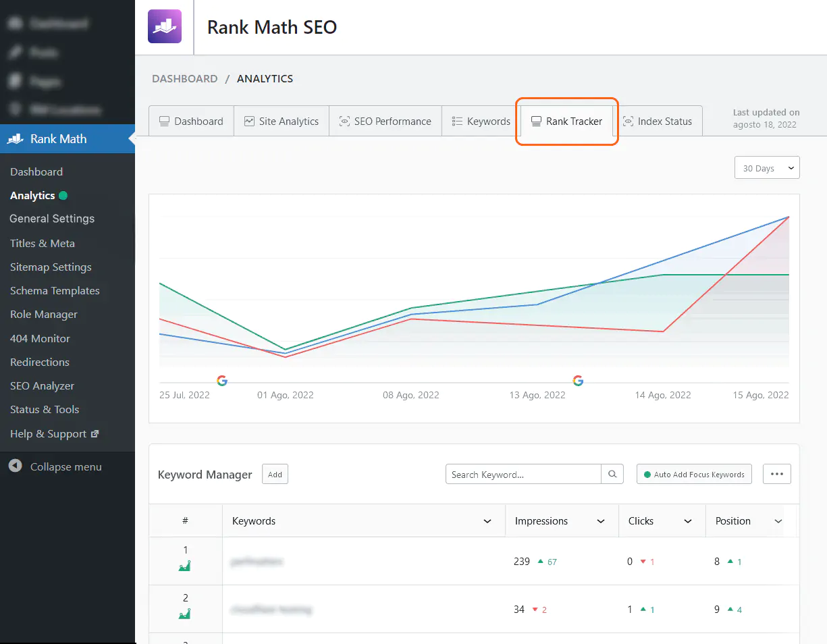Screen dimensions: 827x644
Task: Click the Google marker near 25 Jul
Action: [222, 381]
